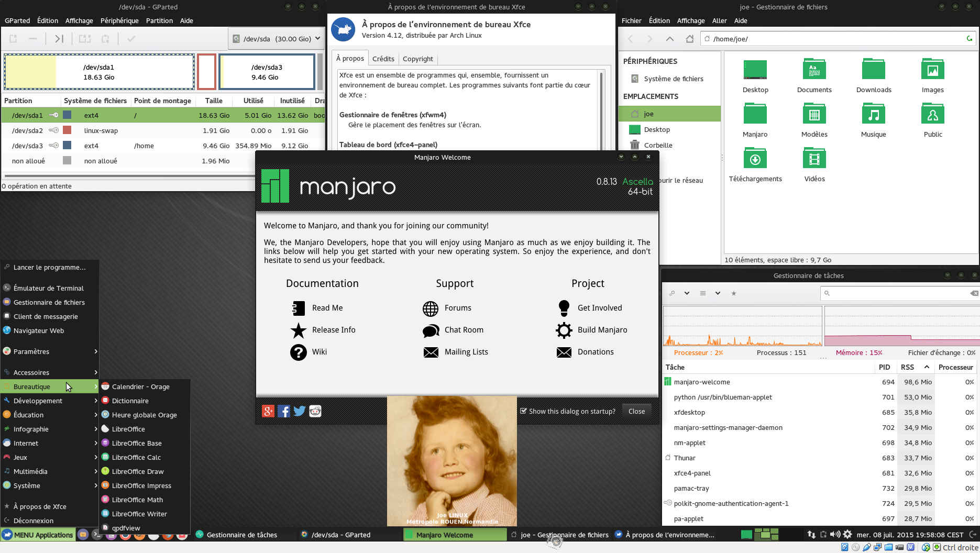Expand the Accessoires submenu
The image size is (980, 553).
pyautogui.click(x=50, y=372)
